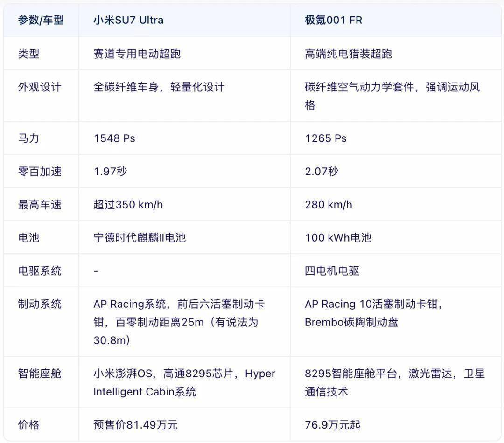Select the 极氪001 FR column header

pos(333,21)
